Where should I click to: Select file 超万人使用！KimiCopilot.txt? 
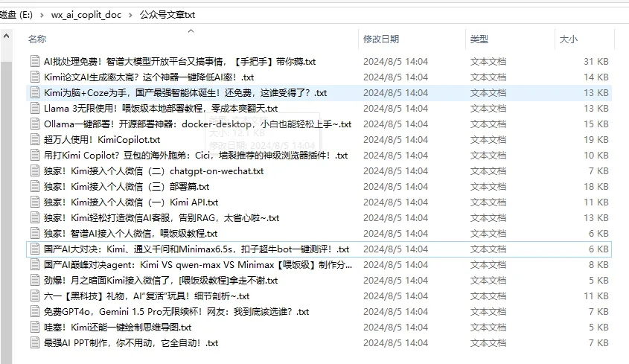pos(102,140)
